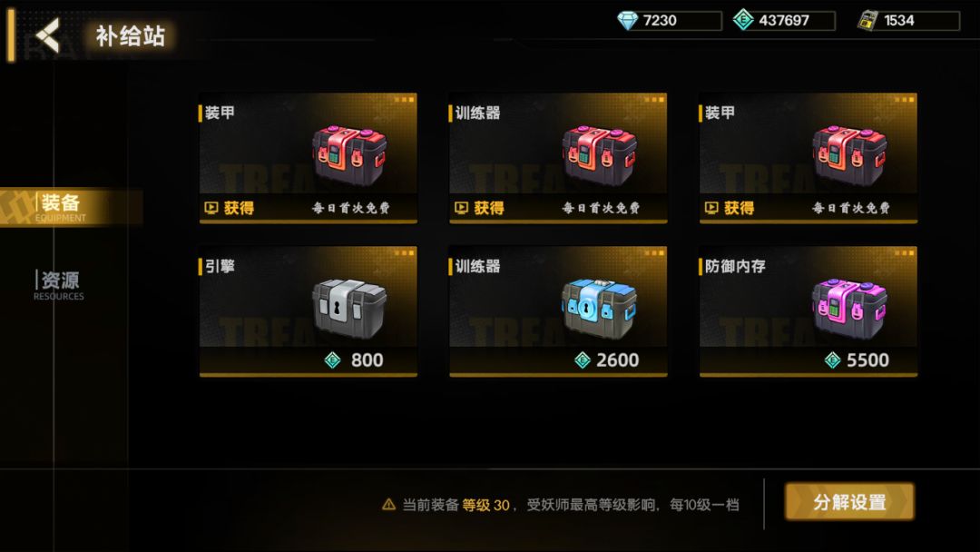980x552 pixels.
Task: Open the 分解设置 settings button
Action: click(849, 501)
